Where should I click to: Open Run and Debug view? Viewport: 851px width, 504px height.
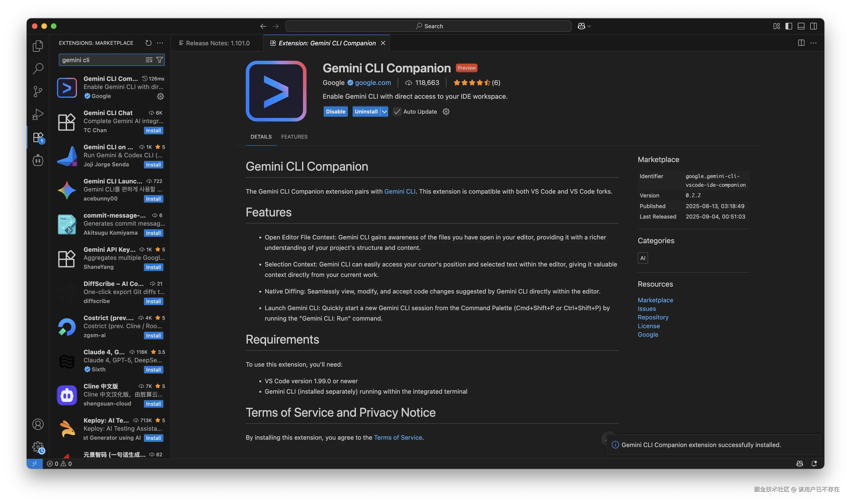coord(38,114)
